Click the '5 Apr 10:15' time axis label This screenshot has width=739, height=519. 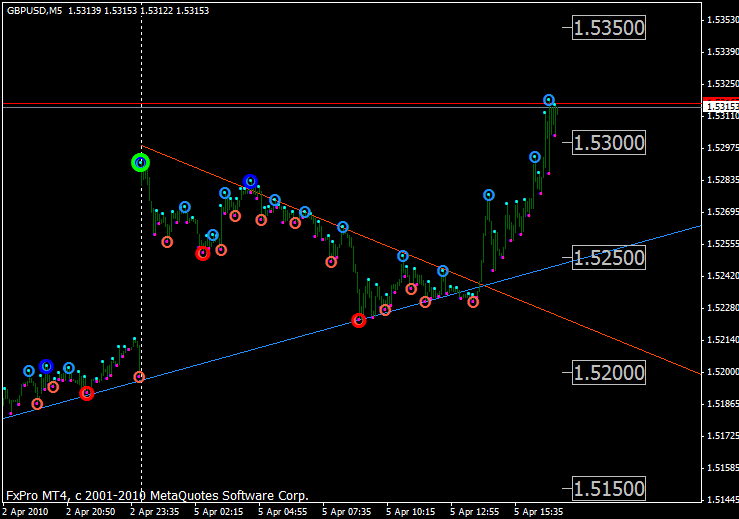[411, 512]
